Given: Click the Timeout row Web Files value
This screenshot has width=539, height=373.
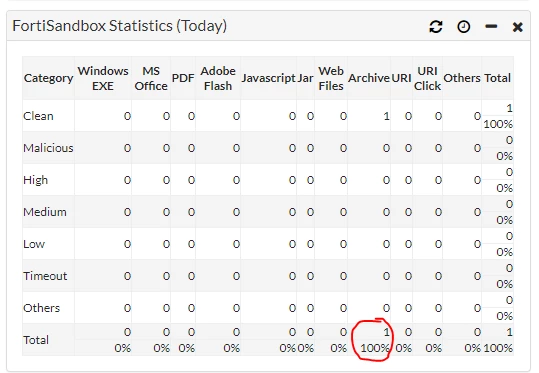Looking at the screenshot, I should [x=343, y=276].
